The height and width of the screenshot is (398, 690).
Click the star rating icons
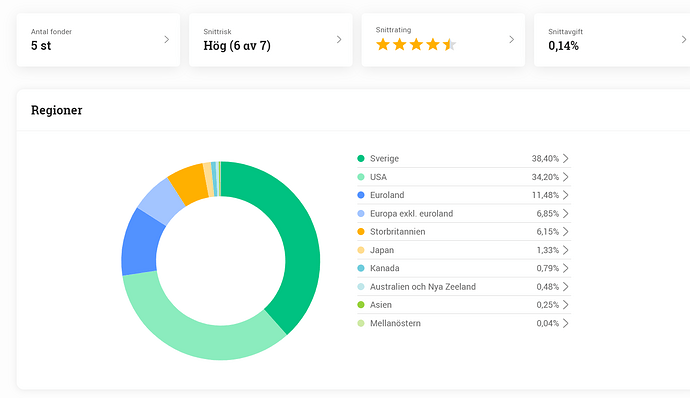[416, 44]
